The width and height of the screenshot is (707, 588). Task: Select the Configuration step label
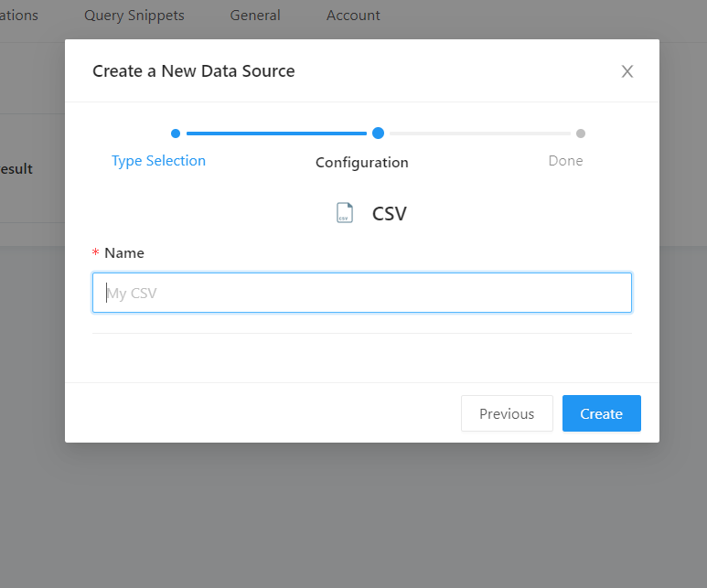(362, 163)
